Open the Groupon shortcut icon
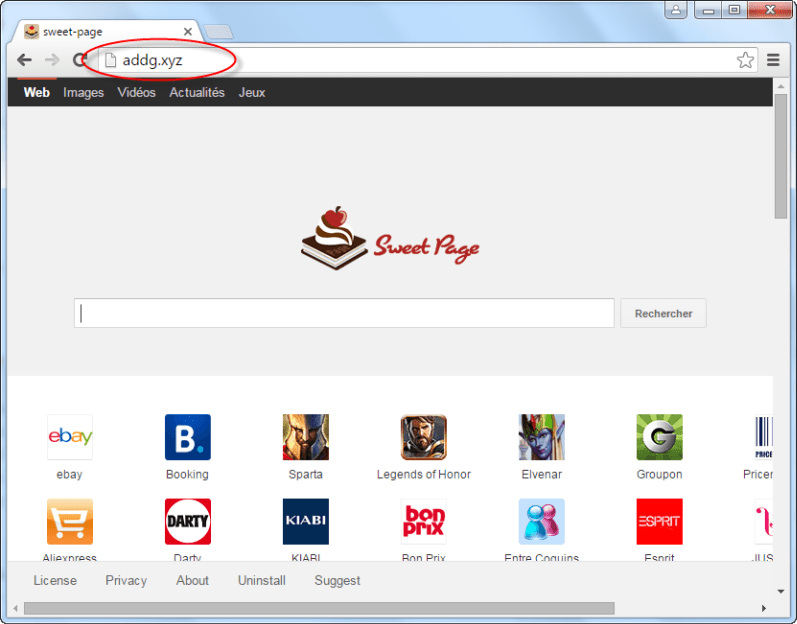797x624 pixels. tap(659, 437)
